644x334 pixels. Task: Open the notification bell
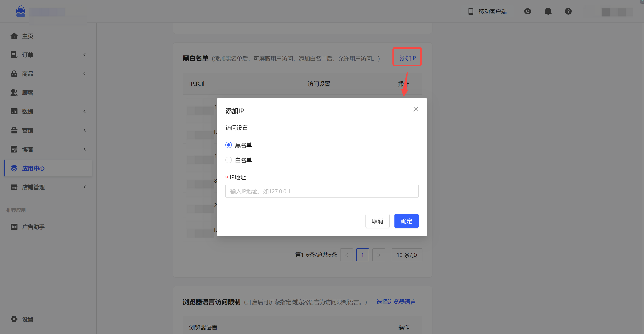[x=548, y=11]
